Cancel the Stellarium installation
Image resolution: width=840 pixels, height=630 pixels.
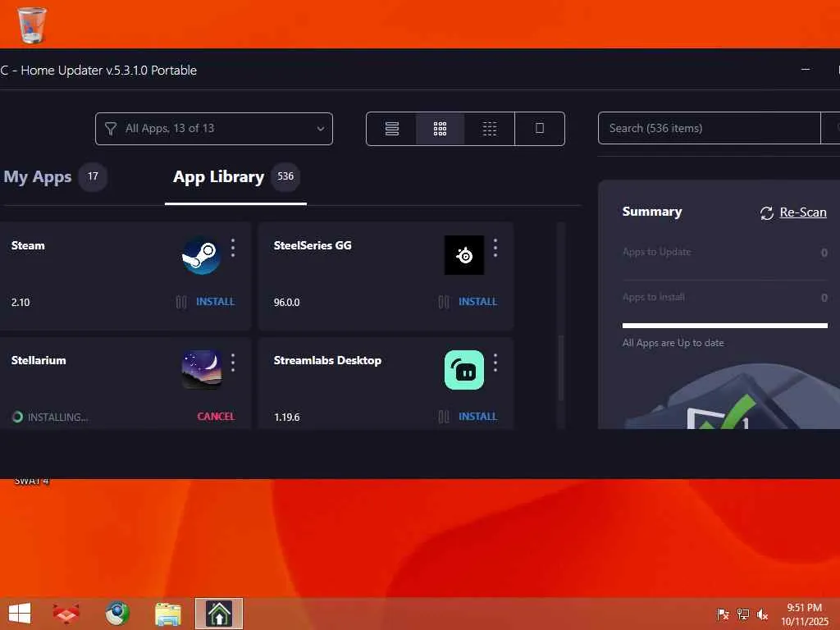tap(216, 416)
